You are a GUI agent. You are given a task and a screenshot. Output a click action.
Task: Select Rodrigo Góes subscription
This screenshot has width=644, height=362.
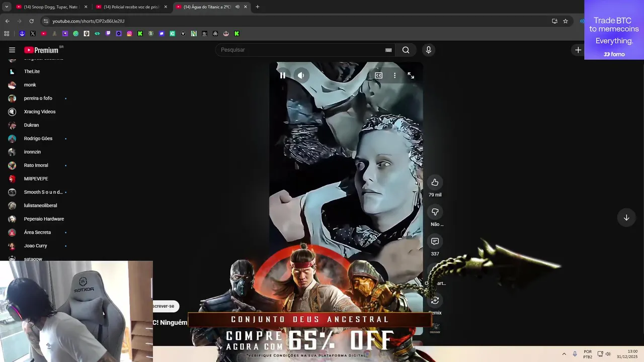click(x=38, y=138)
